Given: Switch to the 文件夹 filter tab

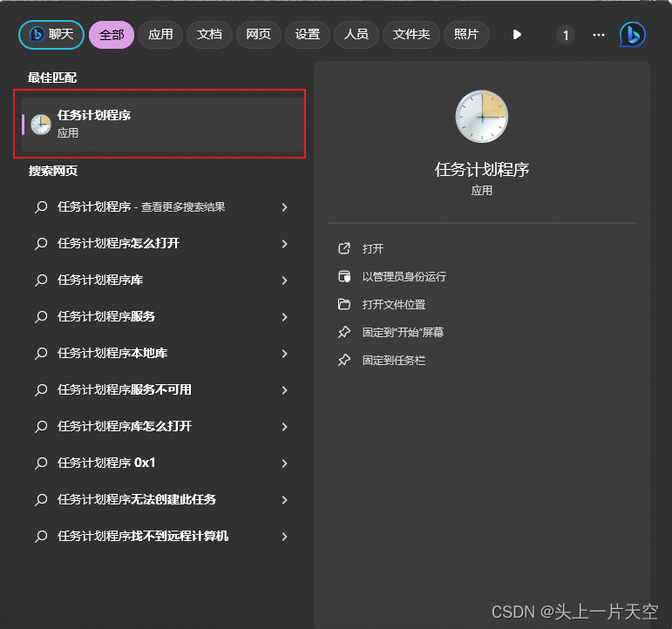Looking at the screenshot, I should [411, 34].
